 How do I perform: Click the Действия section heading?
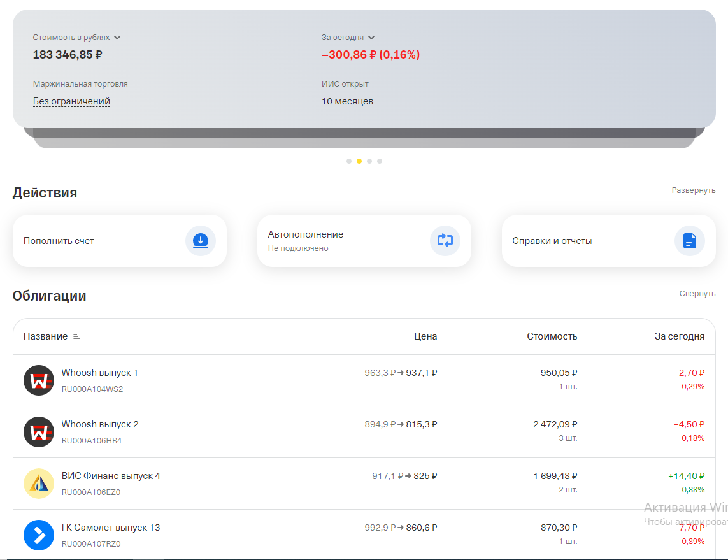click(x=45, y=192)
